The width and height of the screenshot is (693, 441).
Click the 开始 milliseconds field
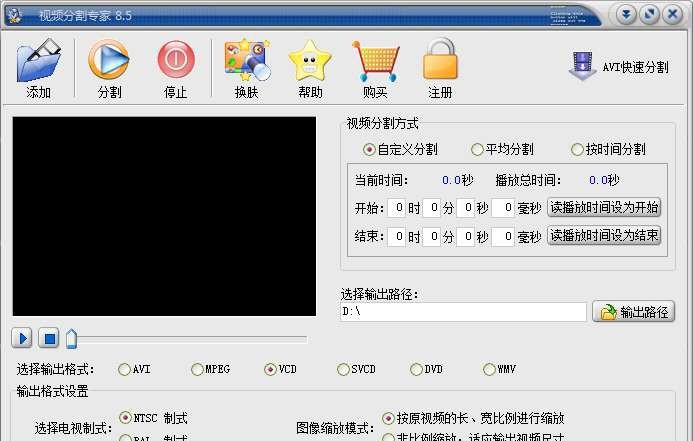503,208
